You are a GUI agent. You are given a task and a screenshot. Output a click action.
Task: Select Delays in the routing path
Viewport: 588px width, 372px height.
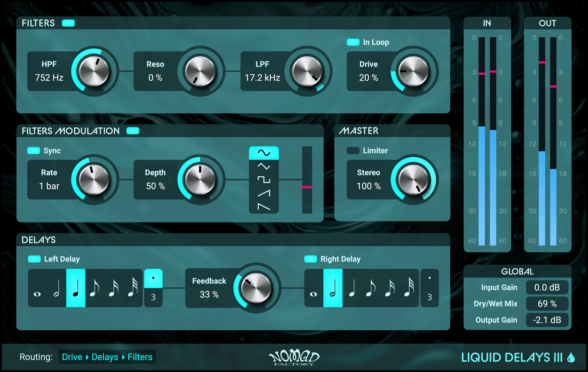(104, 357)
